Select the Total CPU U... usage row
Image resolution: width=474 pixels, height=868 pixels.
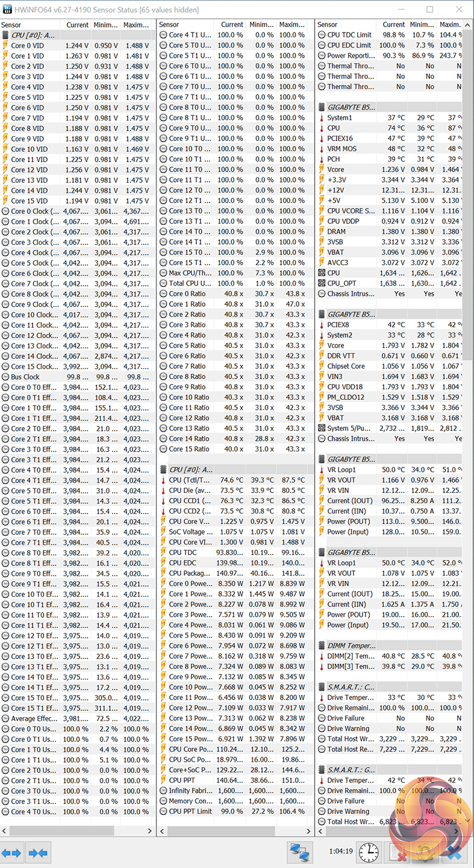[190, 283]
